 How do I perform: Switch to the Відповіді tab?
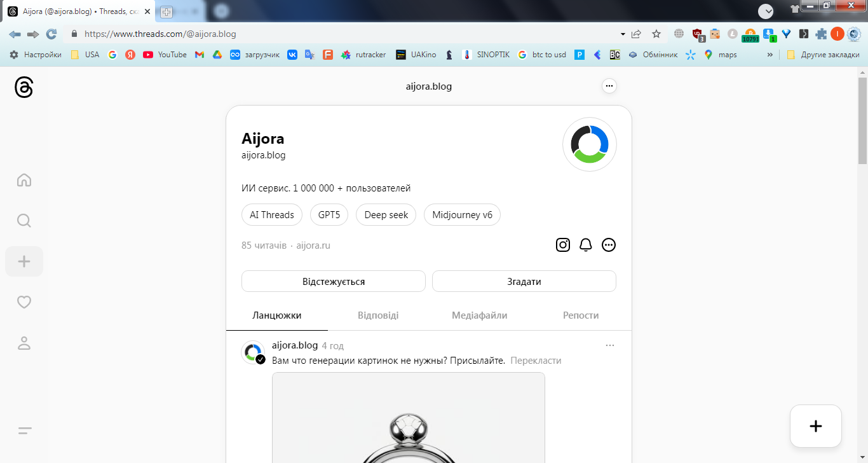click(378, 315)
